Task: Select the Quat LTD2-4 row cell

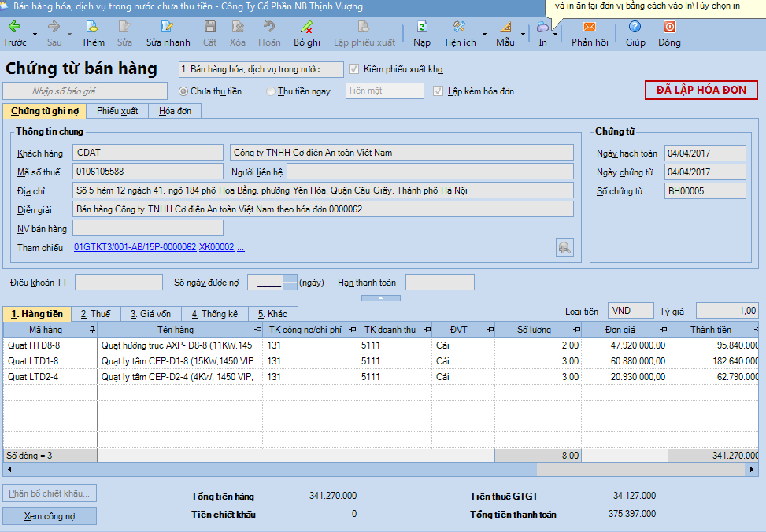Action: coord(50,377)
